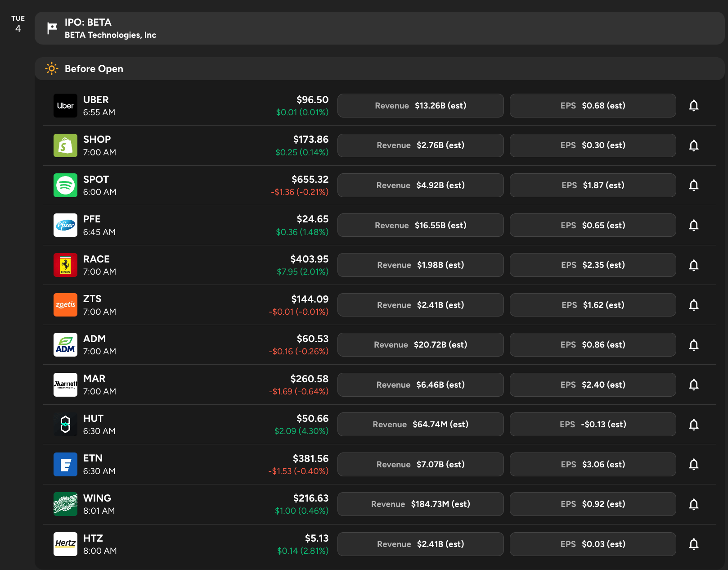
Task: Open the Wingstop logo icon
Action: [65, 504]
